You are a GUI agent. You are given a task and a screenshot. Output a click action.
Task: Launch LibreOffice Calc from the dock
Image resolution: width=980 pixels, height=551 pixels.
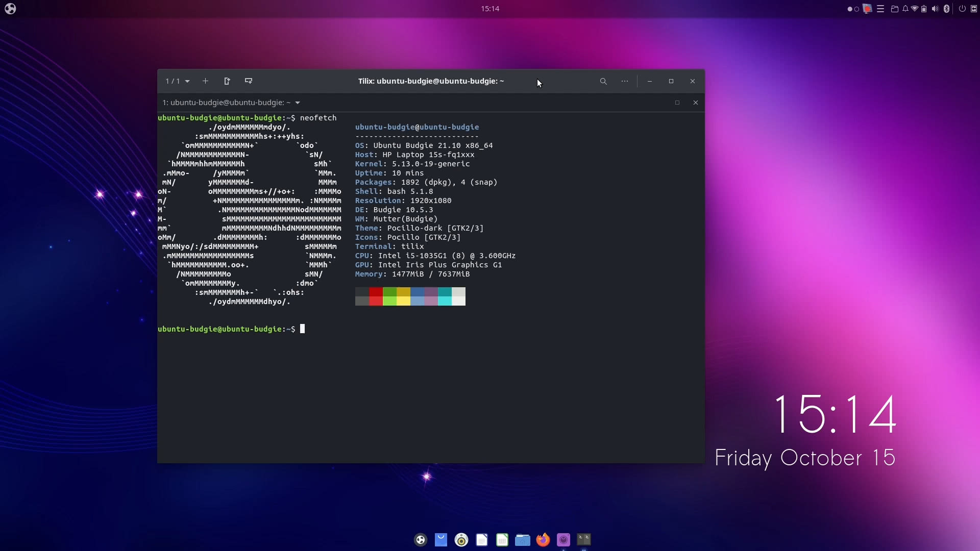[502, 539]
